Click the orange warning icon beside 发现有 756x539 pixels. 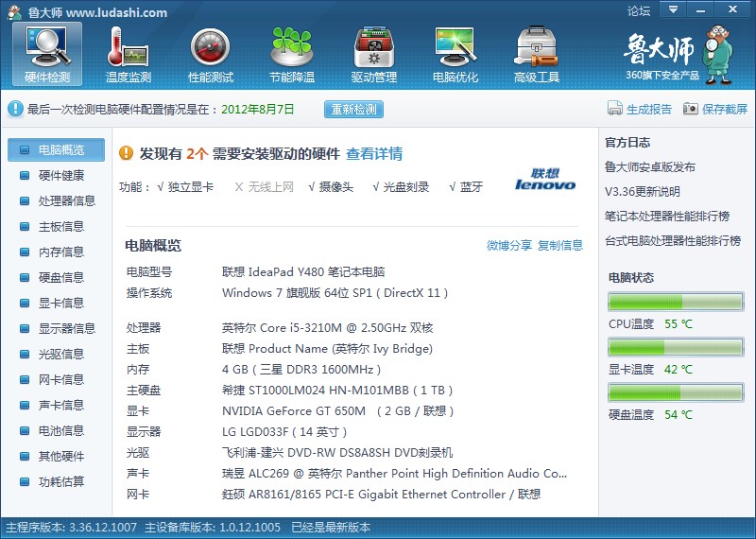click(x=127, y=153)
